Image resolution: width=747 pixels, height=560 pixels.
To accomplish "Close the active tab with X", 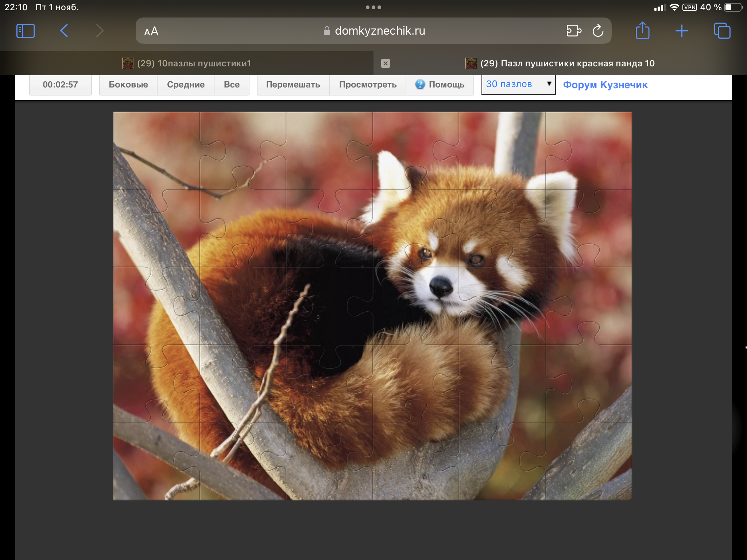I will point(386,63).
